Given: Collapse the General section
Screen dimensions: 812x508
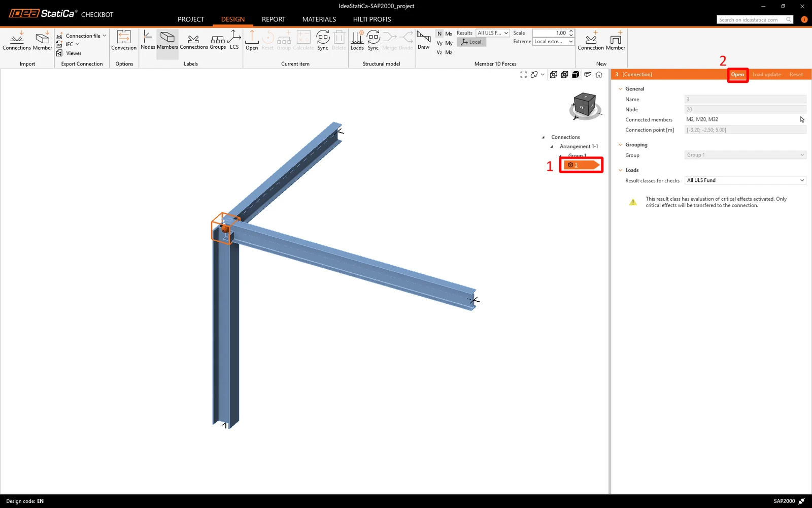Looking at the screenshot, I should tap(620, 89).
